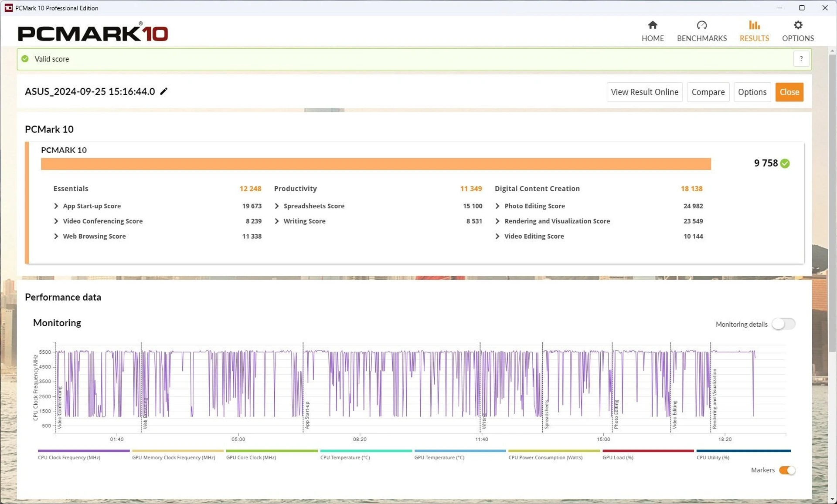
Task: Open the Home tab
Action: (x=653, y=31)
